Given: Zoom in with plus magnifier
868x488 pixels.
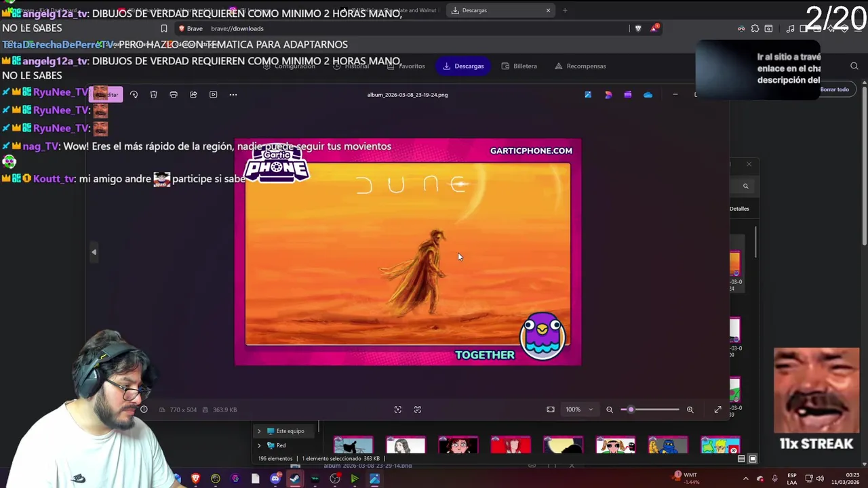Looking at the screenshot, I should 690,409.
